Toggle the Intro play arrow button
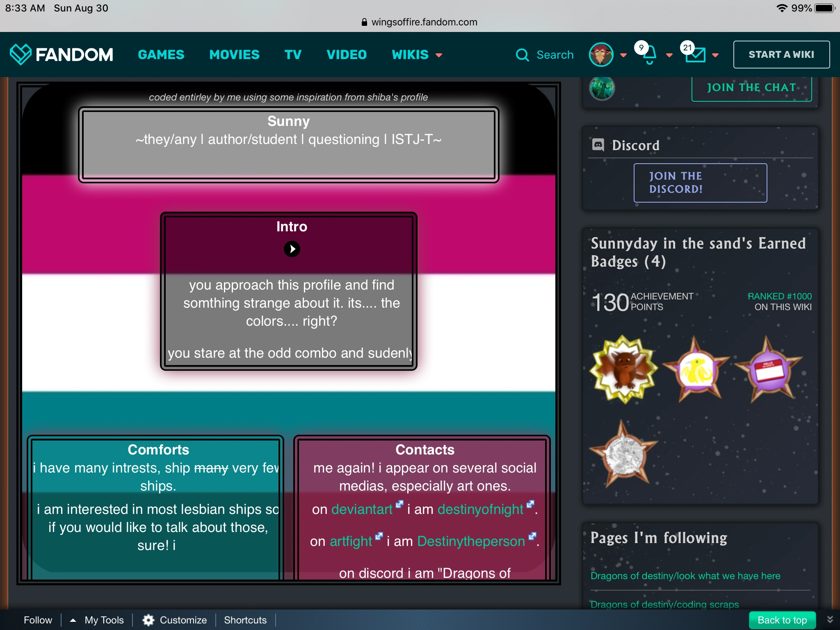Viewport: 840px width, 630px height. tap(292, 249)
